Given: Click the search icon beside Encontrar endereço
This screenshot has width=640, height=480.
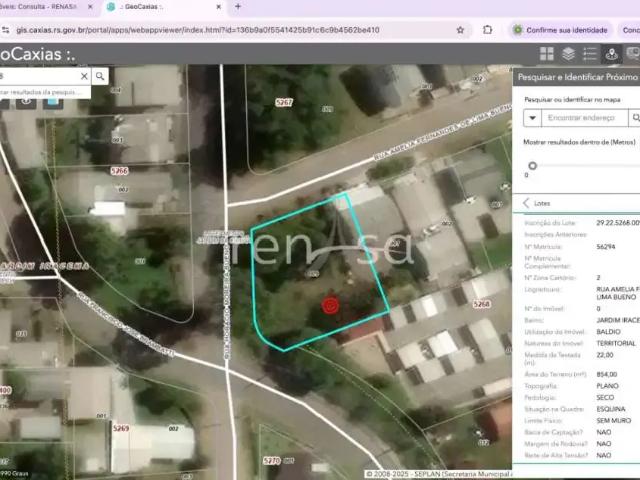Looking at the screenshot, I should pyautogui.click(x=635, y=118).
